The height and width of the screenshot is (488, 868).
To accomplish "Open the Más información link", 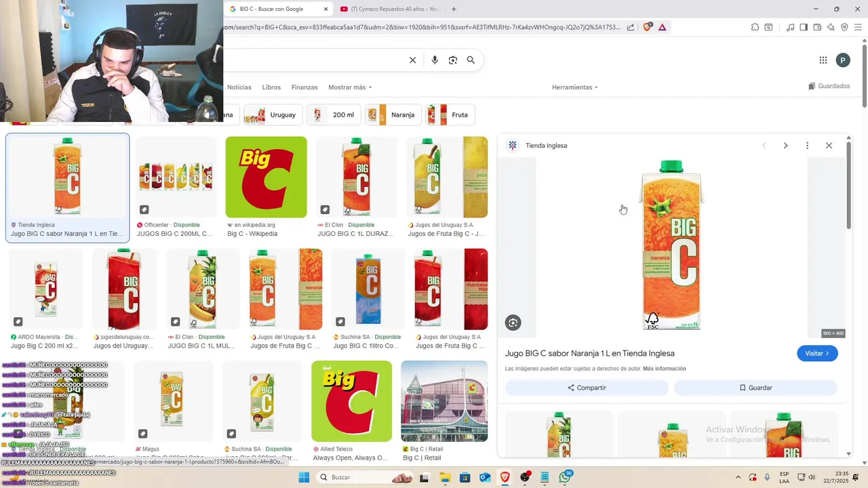I will [665, 369].
